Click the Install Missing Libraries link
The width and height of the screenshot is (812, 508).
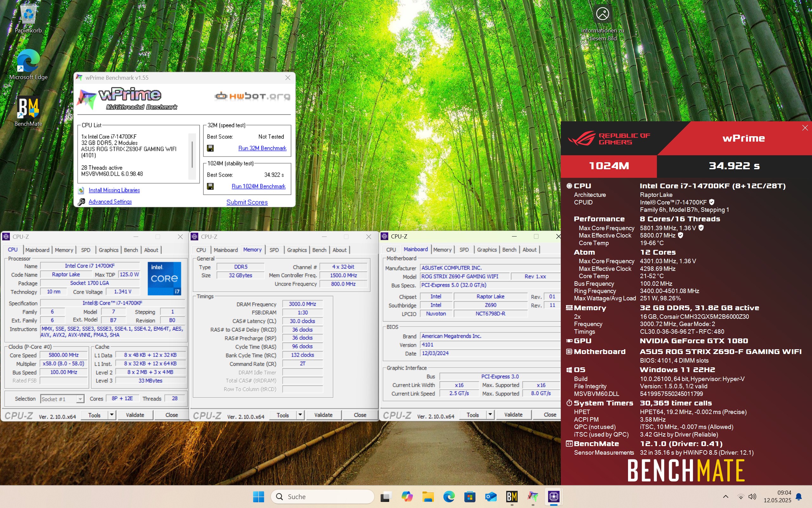pyautogui.click(x=114, y=190)
